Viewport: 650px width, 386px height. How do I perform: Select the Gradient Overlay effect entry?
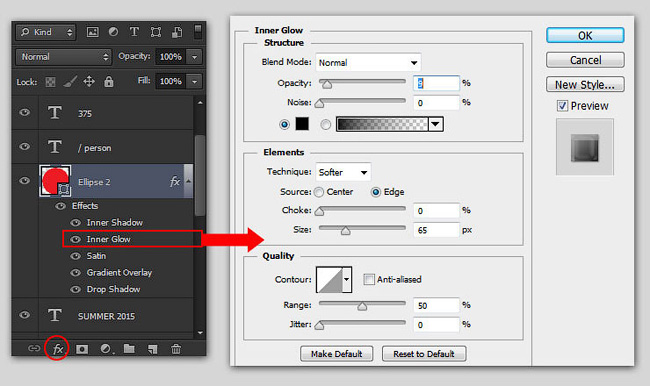(x=119, y=272)
